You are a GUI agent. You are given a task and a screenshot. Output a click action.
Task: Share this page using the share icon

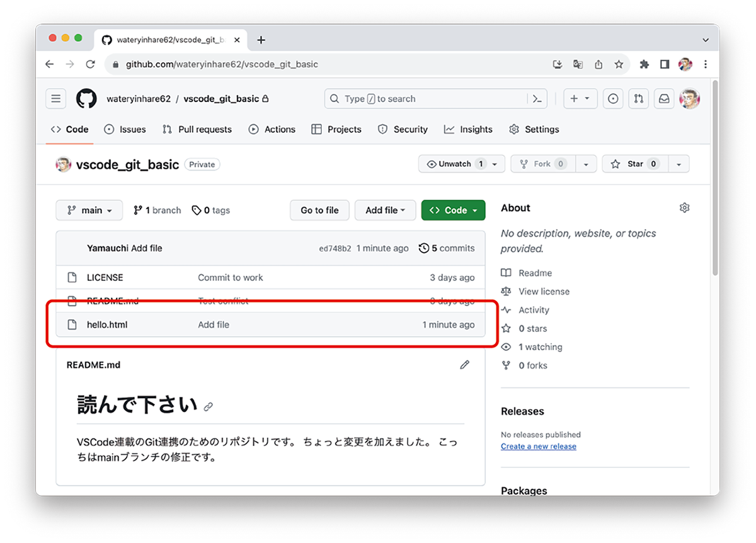[598, 64]
